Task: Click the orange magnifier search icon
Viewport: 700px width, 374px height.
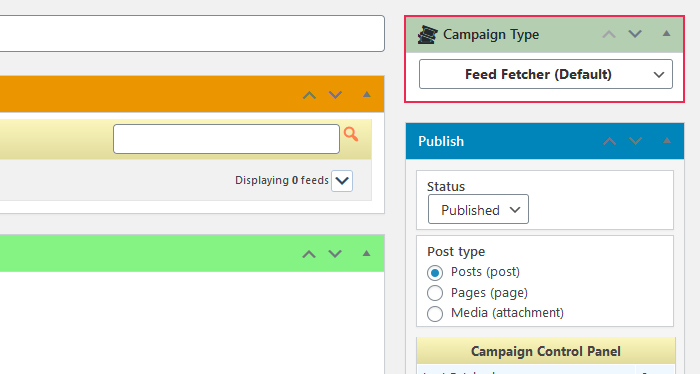Action: (351, 134)
